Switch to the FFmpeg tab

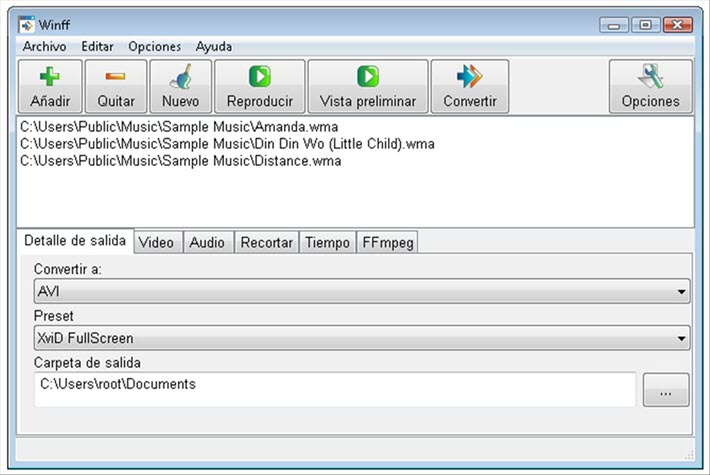[x=388, y=242]
